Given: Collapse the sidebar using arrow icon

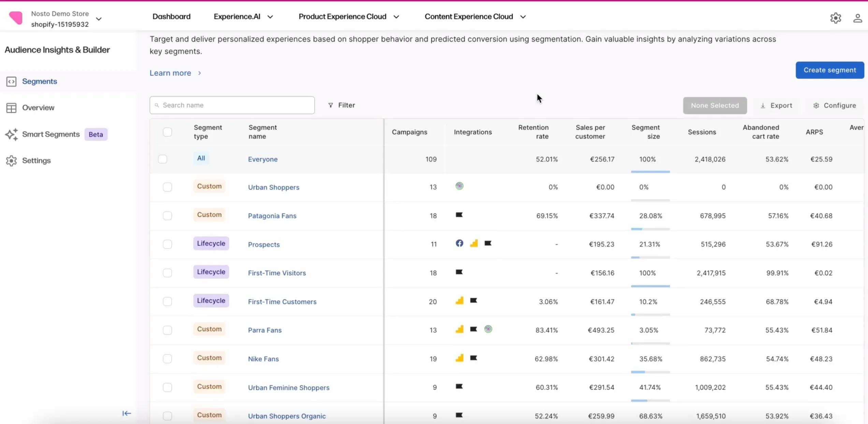Looking at the screenshot, I should [x=127, y=413].
